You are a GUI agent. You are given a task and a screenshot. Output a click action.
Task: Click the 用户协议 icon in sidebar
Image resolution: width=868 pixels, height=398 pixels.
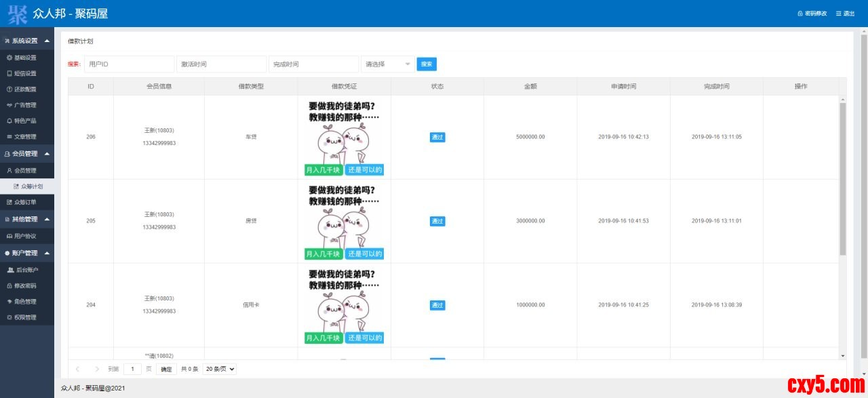coord(9,236)
